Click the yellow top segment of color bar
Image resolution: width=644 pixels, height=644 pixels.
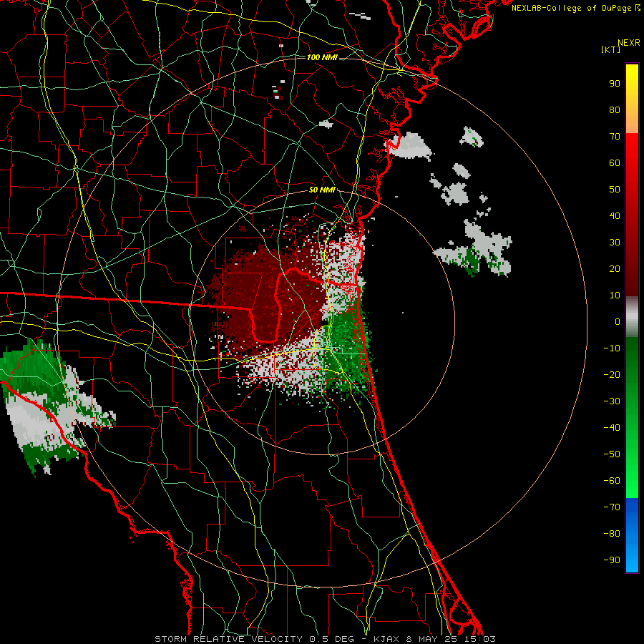pyautogui.click(x=632, y=99)
